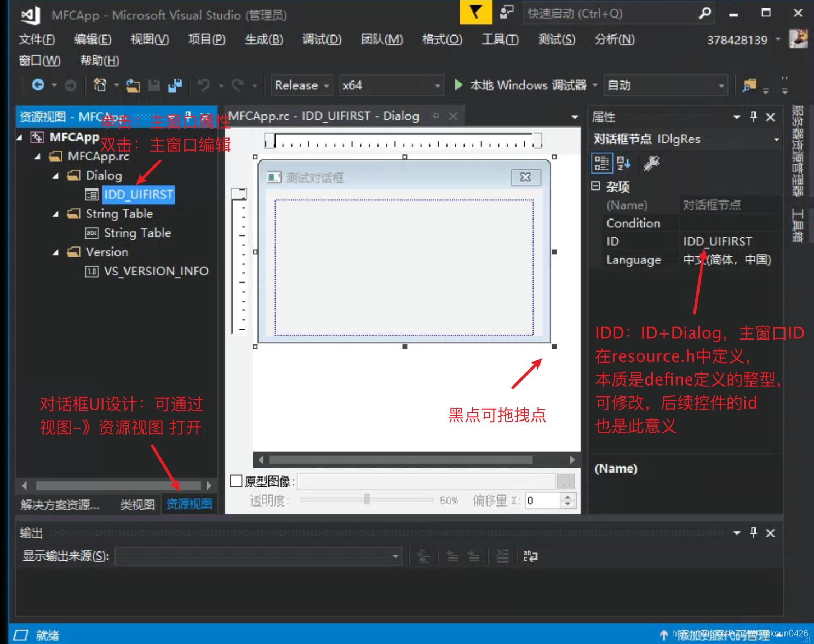Click the navigate backward arrow icon
The width and height of the screenshot is (814, 644).
point(38,85)
